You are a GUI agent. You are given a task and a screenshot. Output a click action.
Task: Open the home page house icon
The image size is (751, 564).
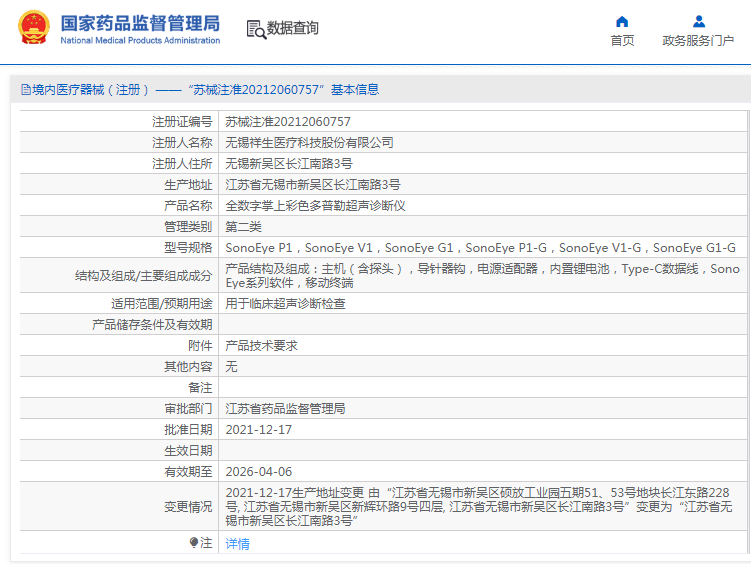pyautogui.click(x=622, y=22)
